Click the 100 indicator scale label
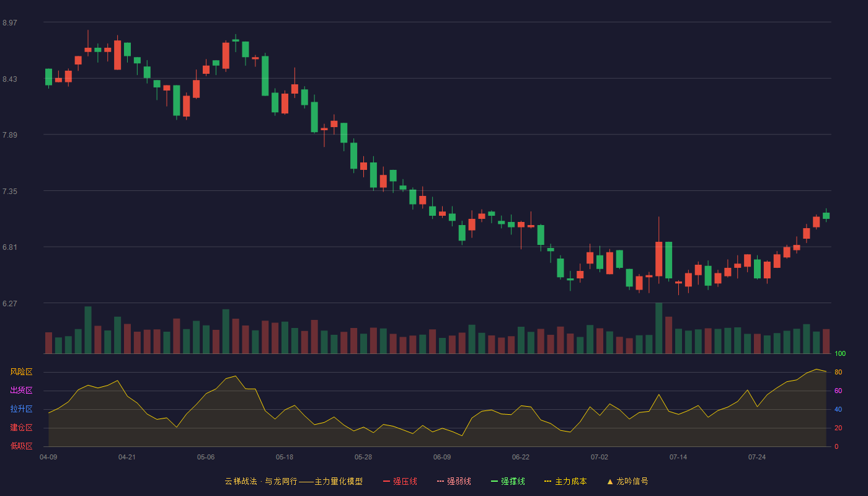This screenshot has height=496, width=868. click(x=840, y=354)
